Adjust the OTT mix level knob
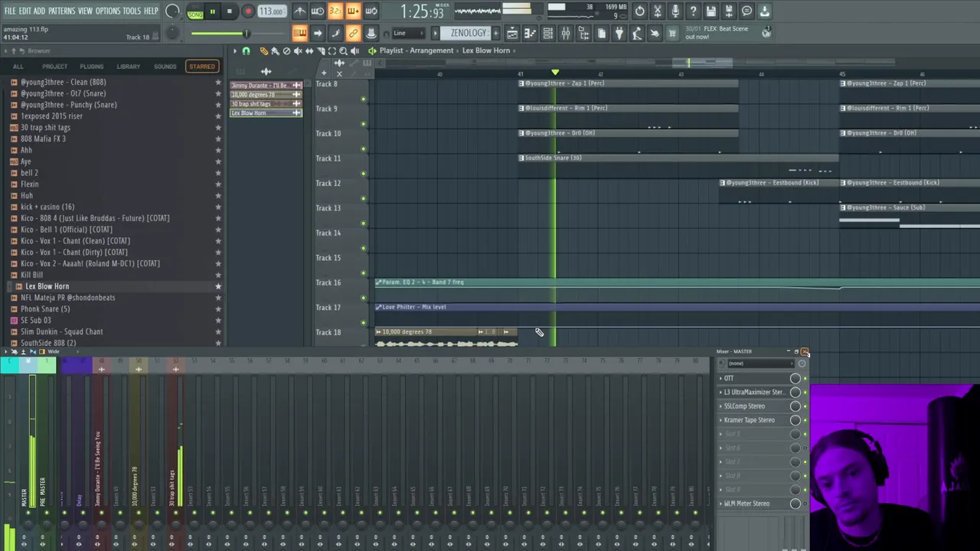The image size is (980, 551). [795, 378]
